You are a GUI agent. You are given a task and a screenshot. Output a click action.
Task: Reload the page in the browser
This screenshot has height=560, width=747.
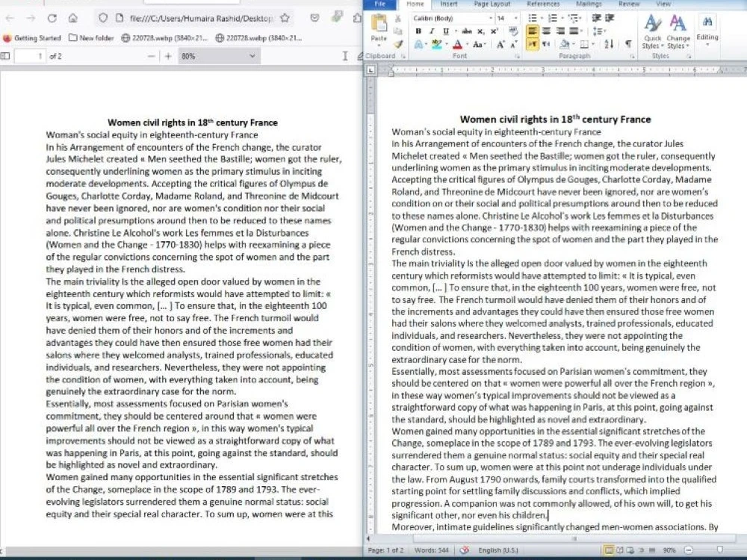click(52, 18)
